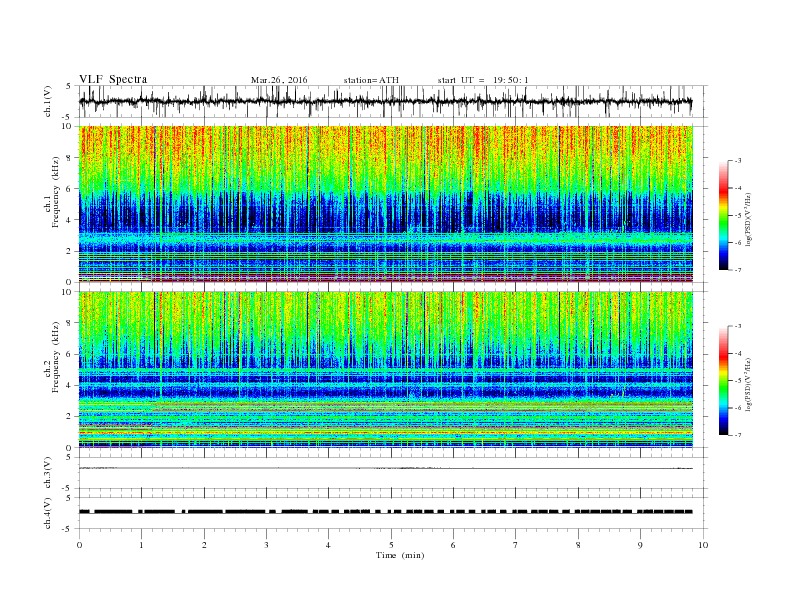
Task: Click the 'ch.3(V)' axis label
Action: [47, 473]
